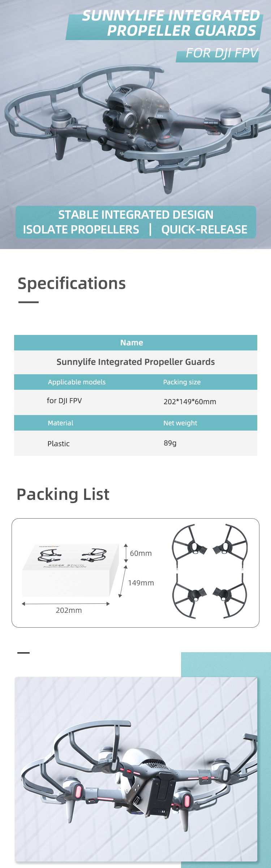Click the "89g" net weight value

pyautogui.click(x=170, y=443)
